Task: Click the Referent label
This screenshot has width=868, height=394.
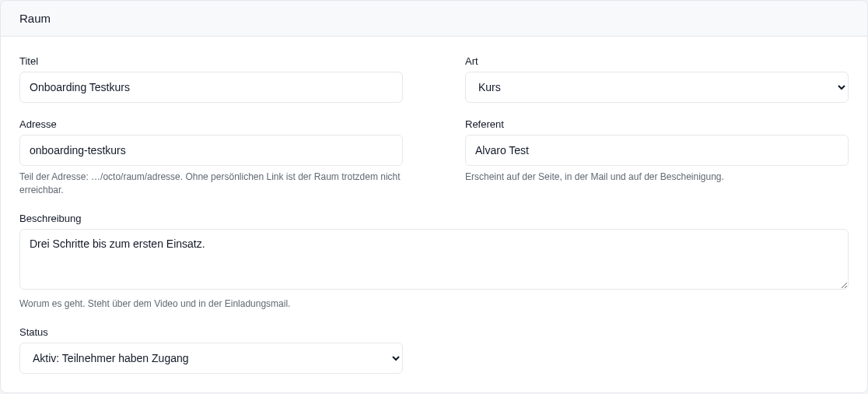Action: (x=485, y=125)
